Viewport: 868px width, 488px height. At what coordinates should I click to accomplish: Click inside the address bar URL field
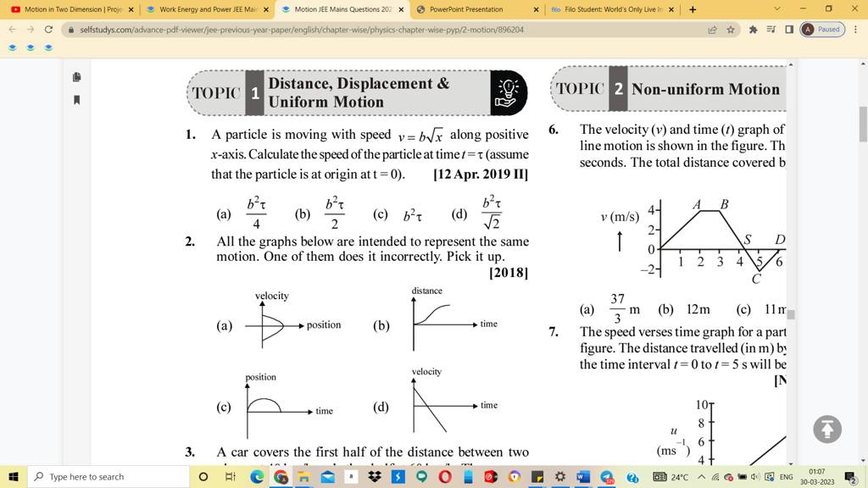coord(339,28)
